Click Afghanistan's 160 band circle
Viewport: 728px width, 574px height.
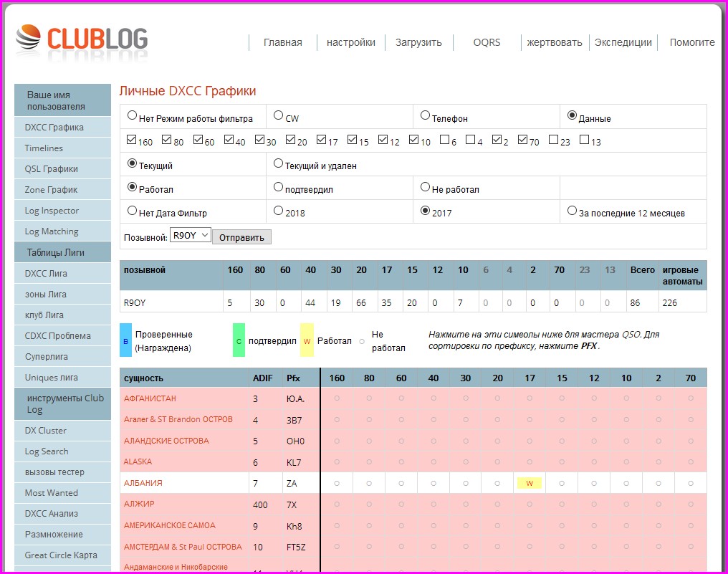336,398
